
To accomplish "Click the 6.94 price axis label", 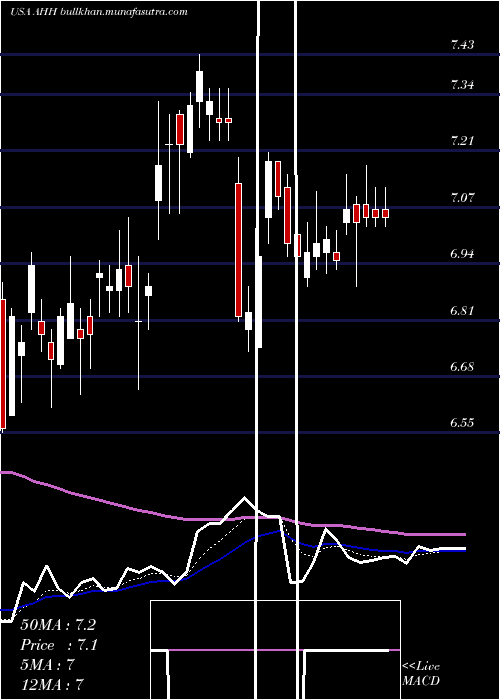I will (462, 254).
